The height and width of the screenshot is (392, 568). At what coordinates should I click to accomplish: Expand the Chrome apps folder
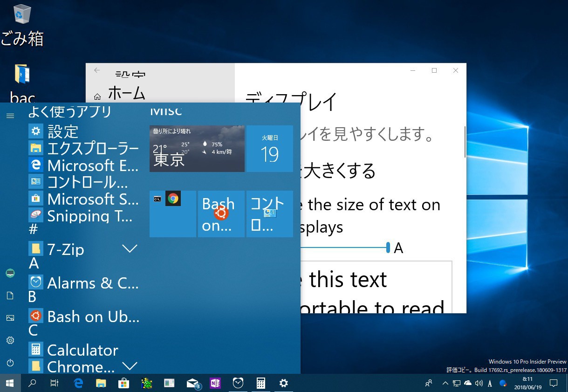point(130,365)
